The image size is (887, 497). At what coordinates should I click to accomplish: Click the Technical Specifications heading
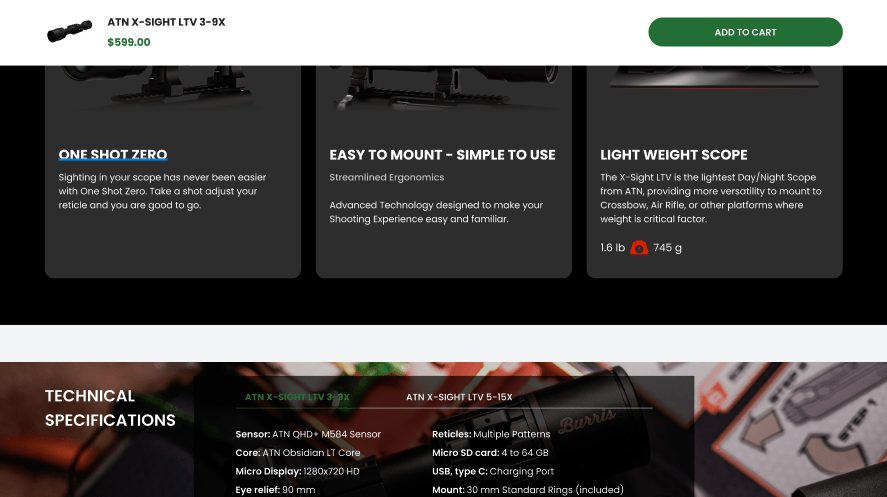(x=110, y=408)
